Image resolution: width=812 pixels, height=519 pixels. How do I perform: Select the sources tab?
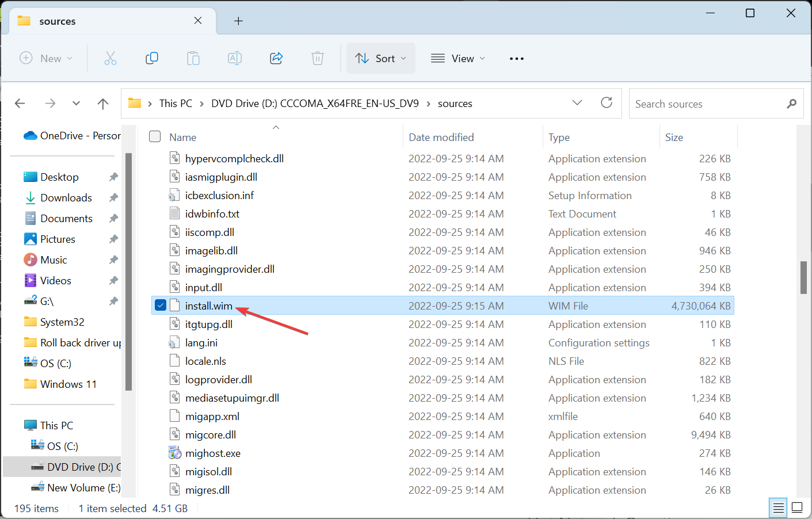112,21
